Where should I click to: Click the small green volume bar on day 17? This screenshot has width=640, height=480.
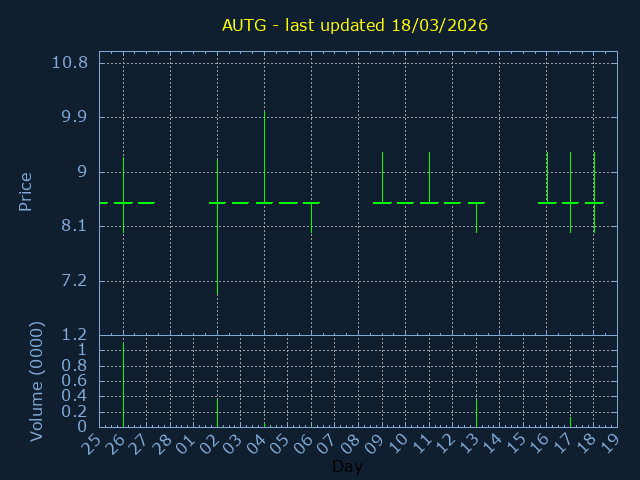click(570, 422)
